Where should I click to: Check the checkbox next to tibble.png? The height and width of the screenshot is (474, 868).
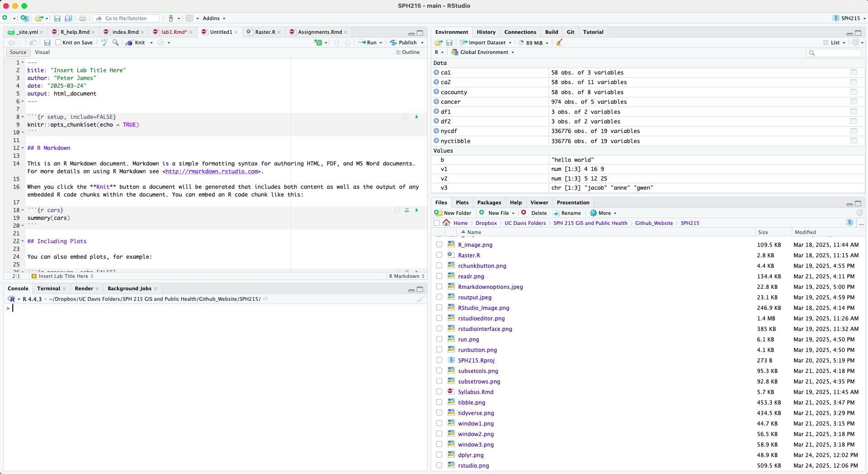coord(439,402)
